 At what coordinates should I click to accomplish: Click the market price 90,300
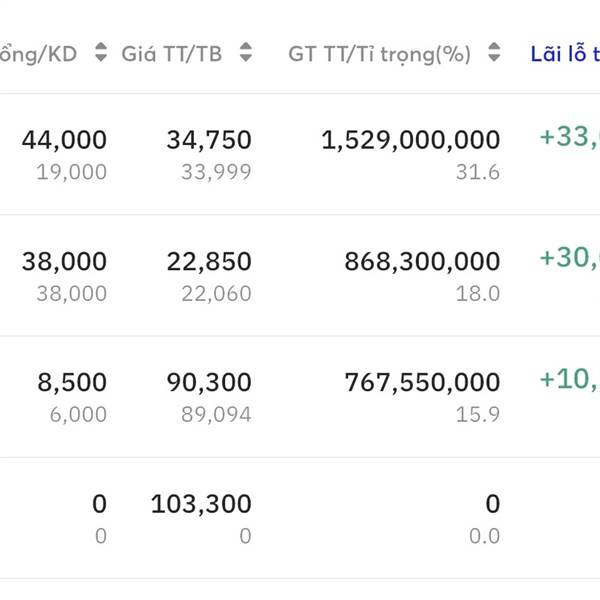pyautogui.click(x=209, y=383)
